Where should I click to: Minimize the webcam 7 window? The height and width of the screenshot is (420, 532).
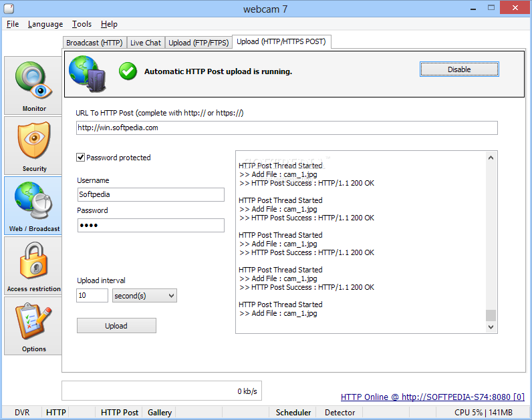[x=473, y=8]
